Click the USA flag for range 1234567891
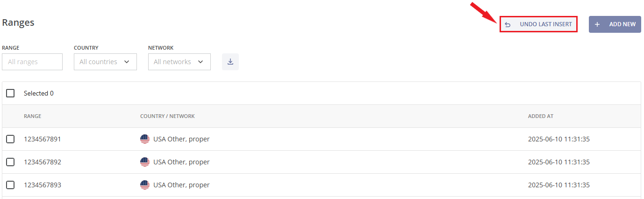The height and width of the screenshot is (199, 644). pyautogui.click(x=145, y=139)
